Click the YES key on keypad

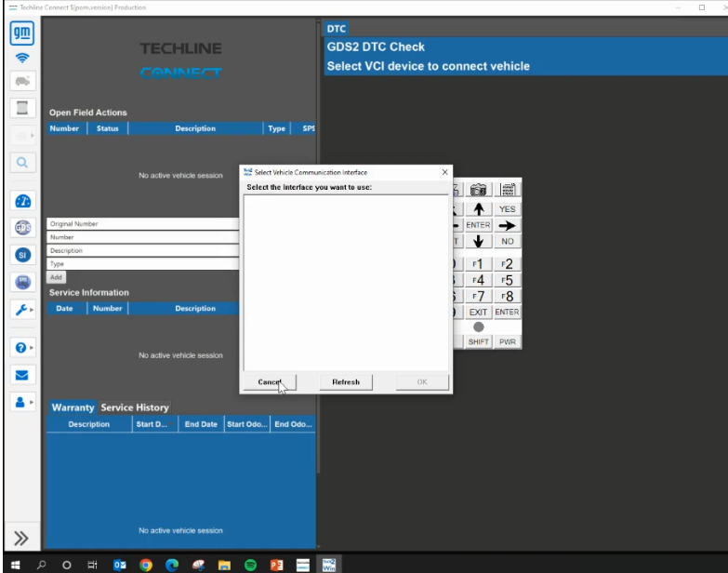507,209
